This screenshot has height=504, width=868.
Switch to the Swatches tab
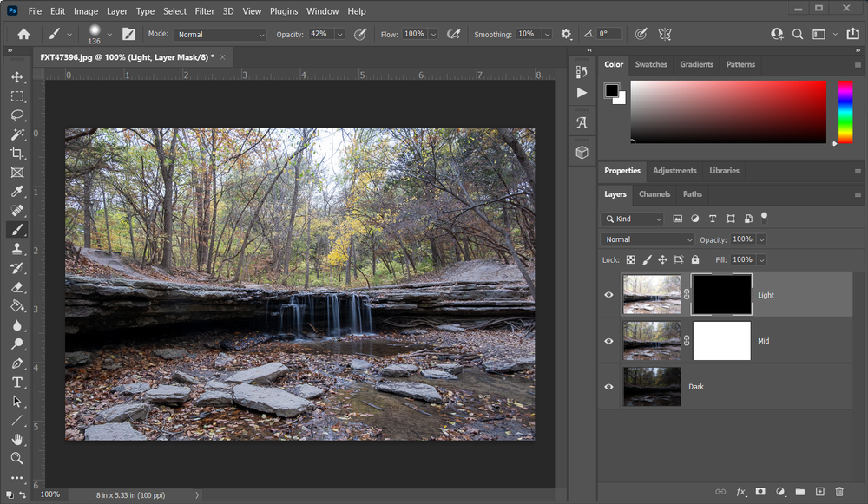pyautogui.click(x=651, y=64)
